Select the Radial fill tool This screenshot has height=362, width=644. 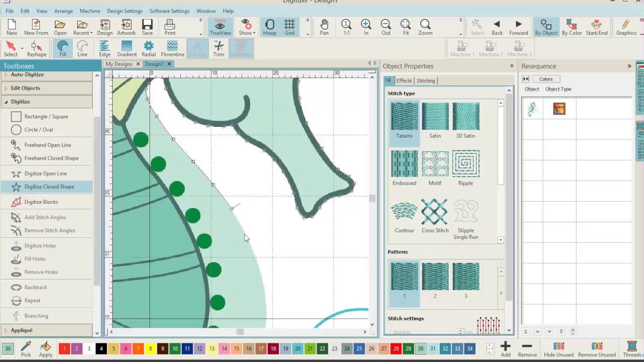point(148,49)
